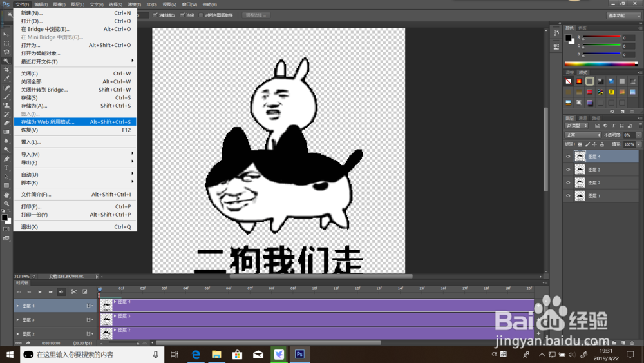Select the Clone Stamp tool
The width and height of the screenshot is (644, 363).
pyautogui.click(x=6, y=106)
